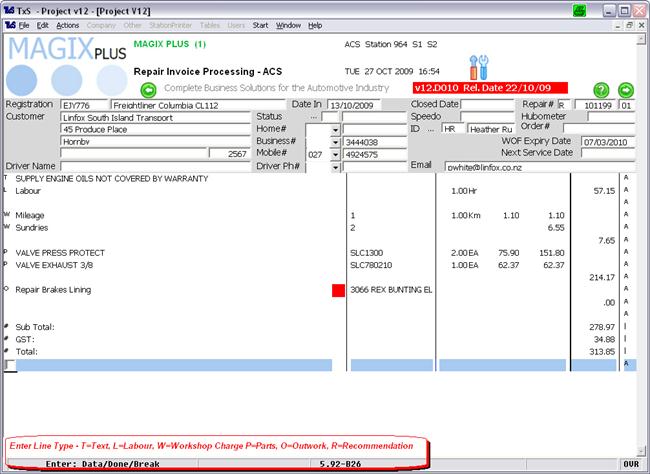Viewport: 650px width, 474px height.
Task: Click the ID ellipsis lookup button
Action: pos(431,129)
